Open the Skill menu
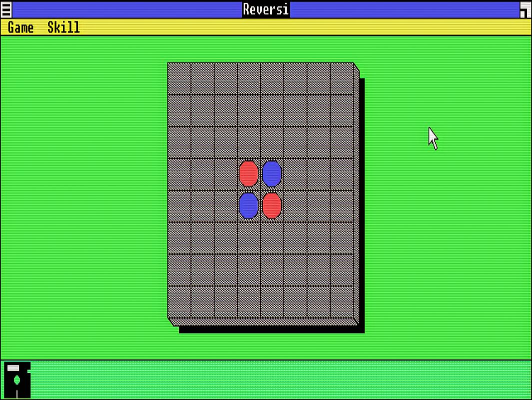532x400 pixels. [x=62, y=27]
